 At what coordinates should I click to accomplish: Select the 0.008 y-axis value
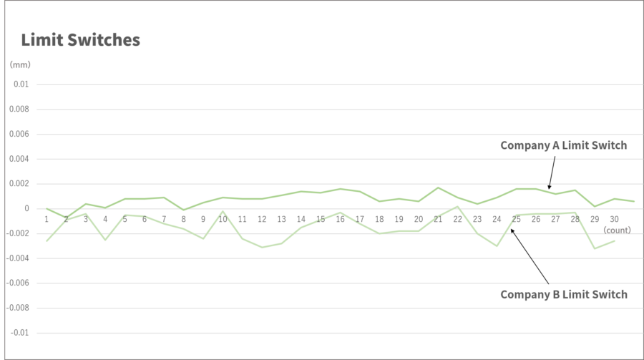click(19, 110)
